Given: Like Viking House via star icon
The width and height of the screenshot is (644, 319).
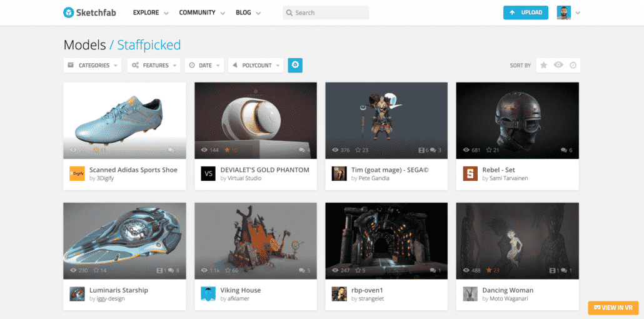Looking at the screenshot, I should (x=227, y=270).
